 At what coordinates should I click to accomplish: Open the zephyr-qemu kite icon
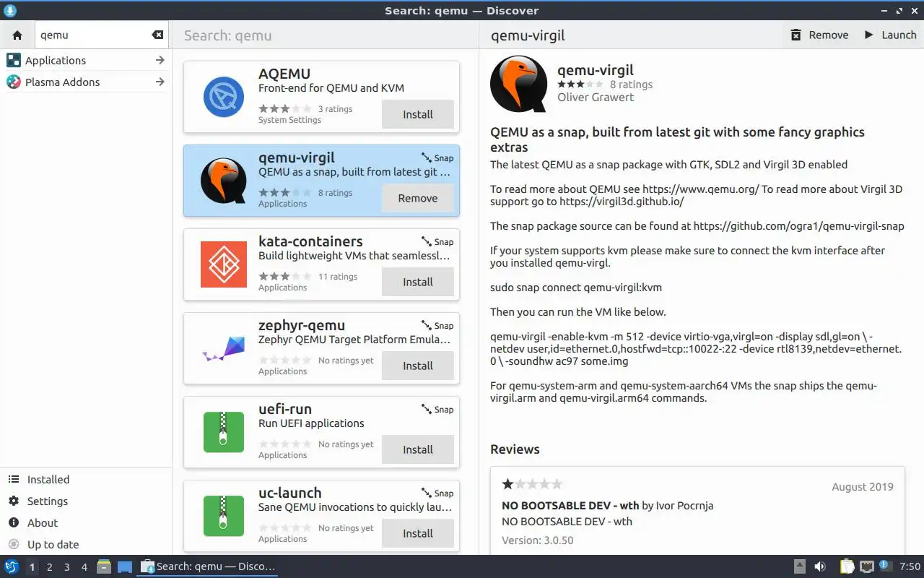[223, 348]
